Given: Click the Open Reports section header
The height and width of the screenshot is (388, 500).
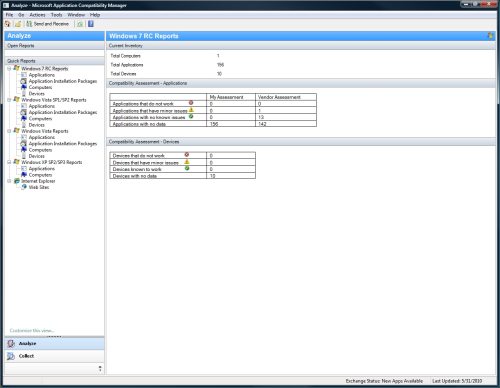Looking at the screenshot, I should click(x=54, y=46).
